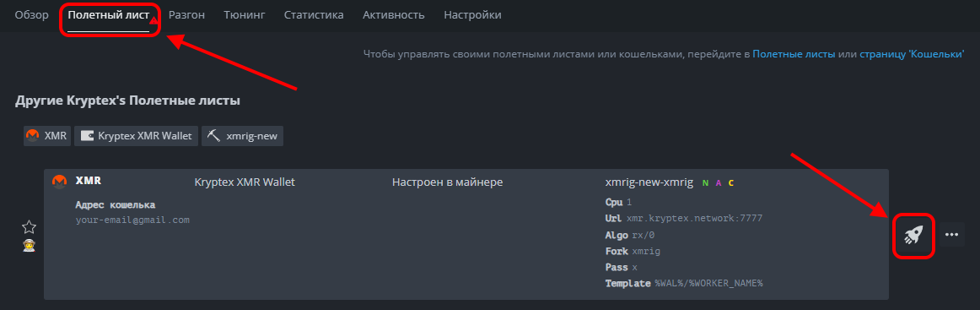Switch to the Полетный лист tab
The height and width of the screenshot is (310, 980).
tap(109, 15)
